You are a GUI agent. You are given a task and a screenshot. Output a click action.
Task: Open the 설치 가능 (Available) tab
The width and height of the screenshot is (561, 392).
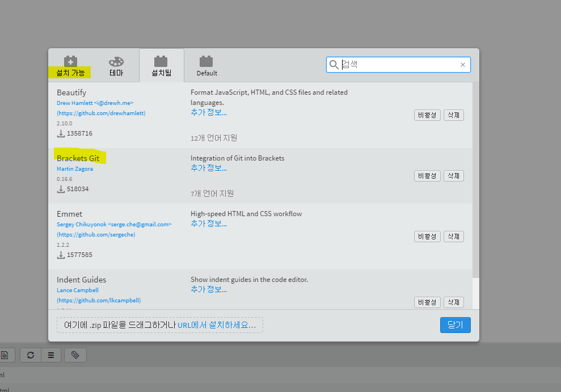pos(70,66)
